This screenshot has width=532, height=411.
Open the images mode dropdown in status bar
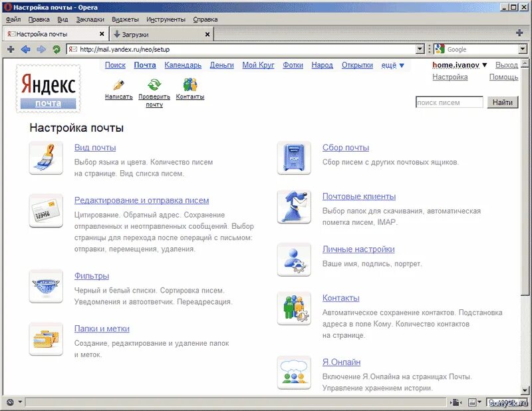[479, 402]
